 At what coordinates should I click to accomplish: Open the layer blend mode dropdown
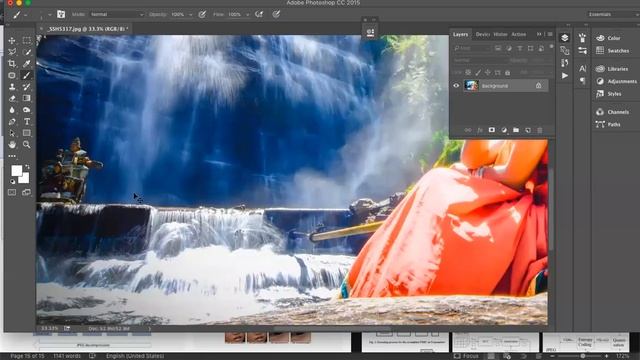[x=480, y=60]
